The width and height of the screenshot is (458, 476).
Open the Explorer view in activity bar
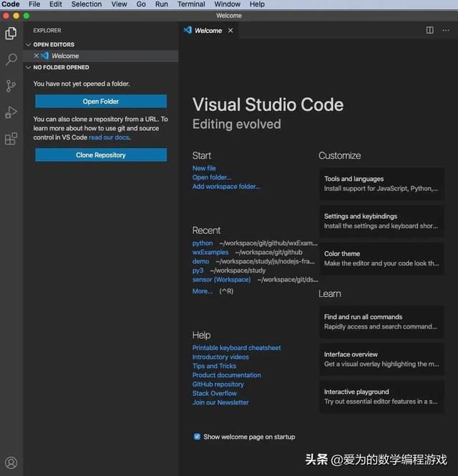pos(11,33)
